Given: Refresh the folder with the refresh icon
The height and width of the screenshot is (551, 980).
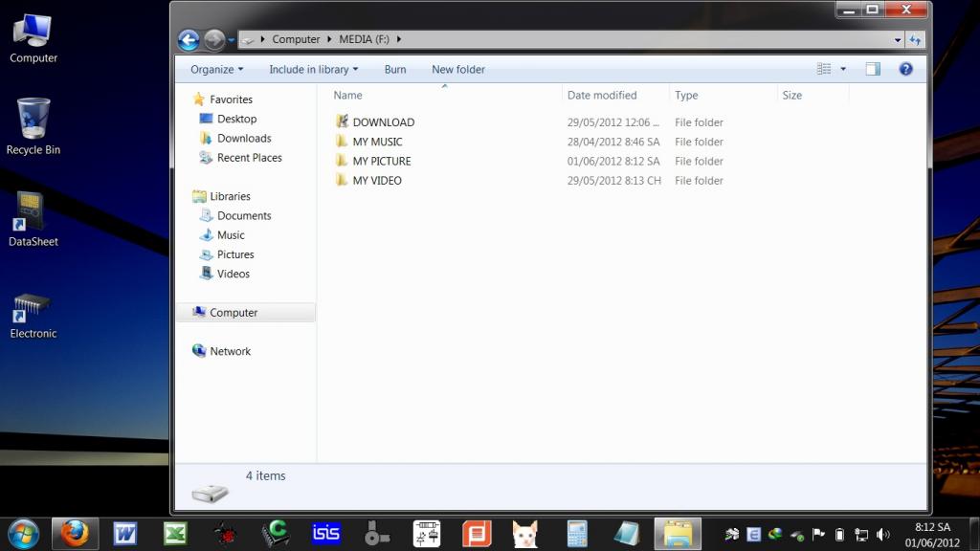Looking at the screenshot, I should (915, 39).
